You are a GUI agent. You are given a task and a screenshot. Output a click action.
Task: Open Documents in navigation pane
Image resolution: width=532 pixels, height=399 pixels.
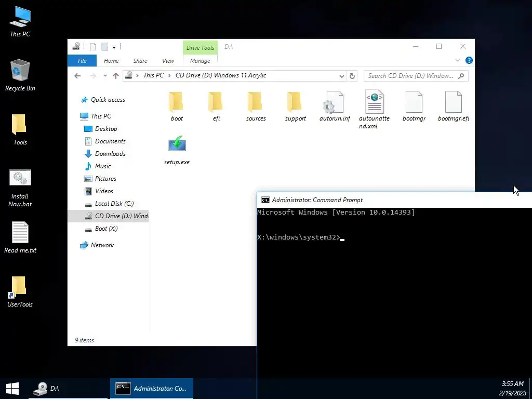point(110,141)
